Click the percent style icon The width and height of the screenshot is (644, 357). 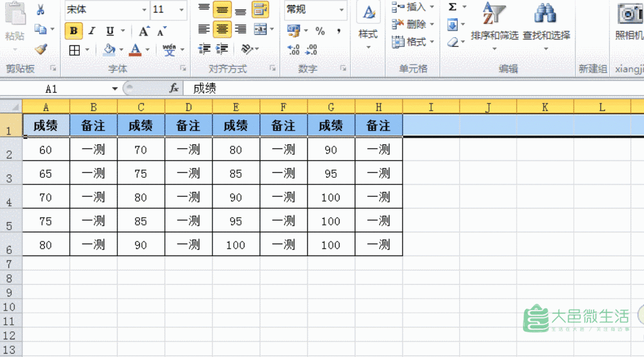320,31
